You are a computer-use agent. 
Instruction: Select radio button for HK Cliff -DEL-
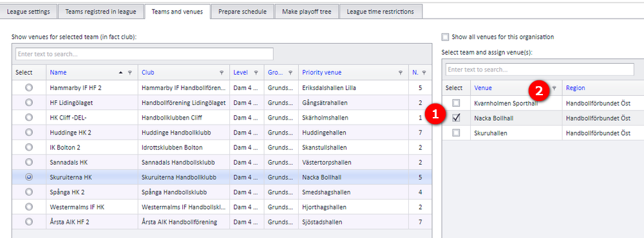tap(29, 117)
